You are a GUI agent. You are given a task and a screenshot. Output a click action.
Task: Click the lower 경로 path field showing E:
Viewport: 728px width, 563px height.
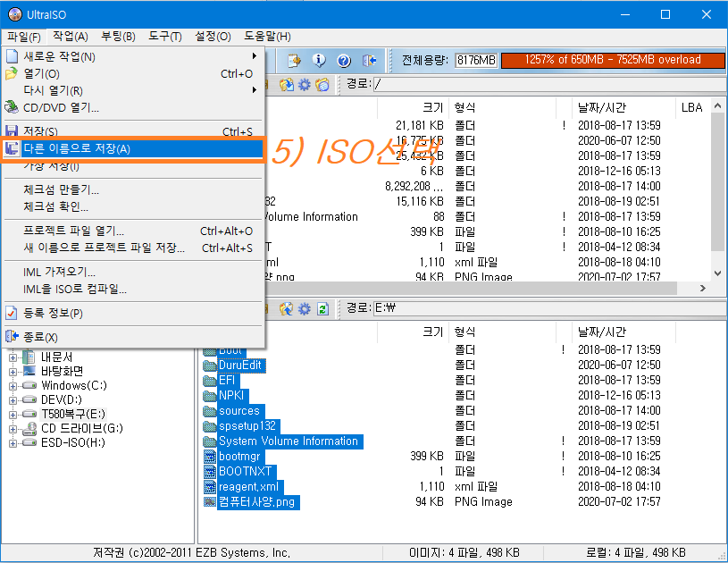(549, 308)
